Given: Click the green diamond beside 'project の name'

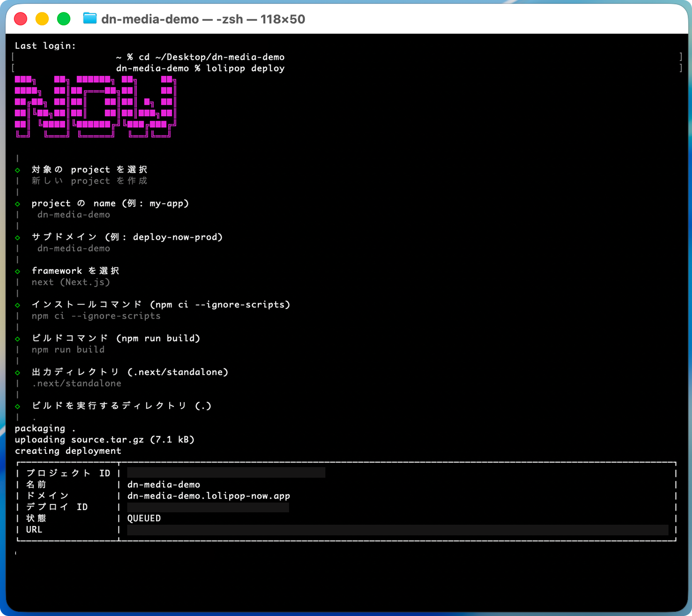Looking at the screenshot, I should click(x=18, y=204).
